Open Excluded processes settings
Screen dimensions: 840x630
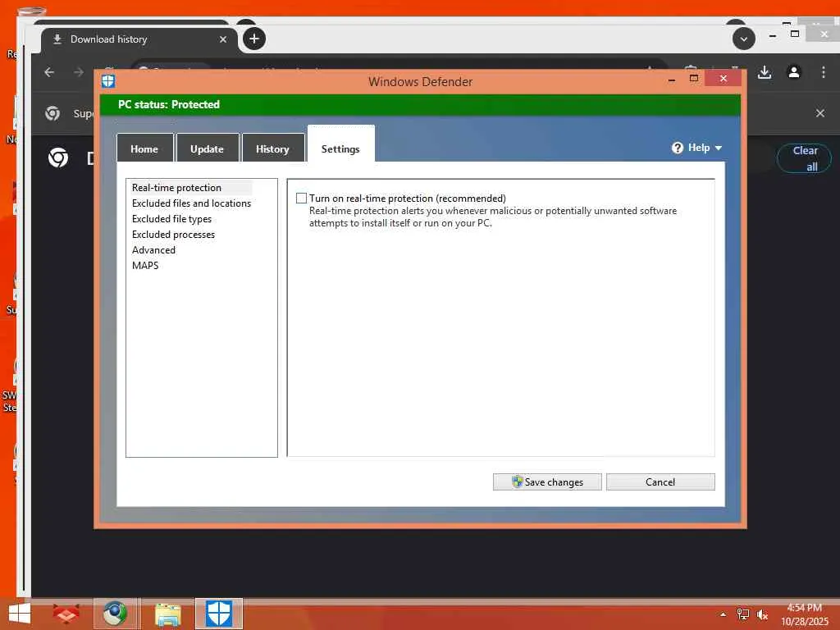tap(173, 234)
